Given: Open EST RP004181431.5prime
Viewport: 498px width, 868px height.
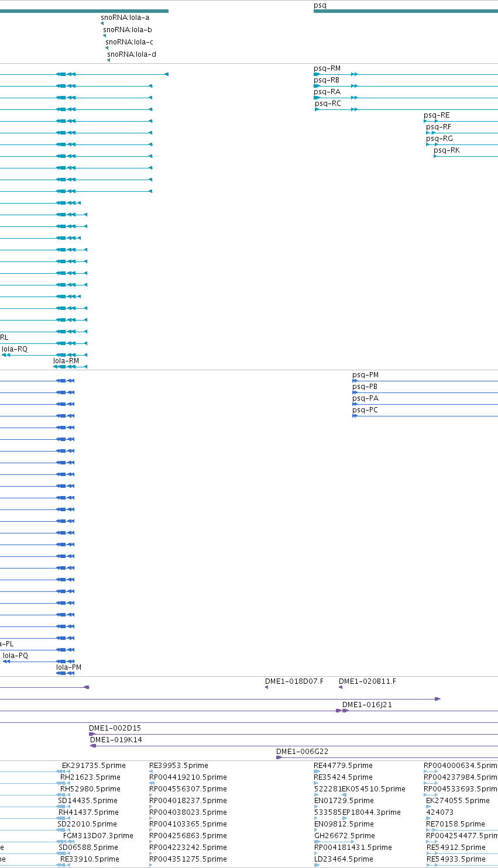Looking at the screenshot, I should [x=353, y=848].
